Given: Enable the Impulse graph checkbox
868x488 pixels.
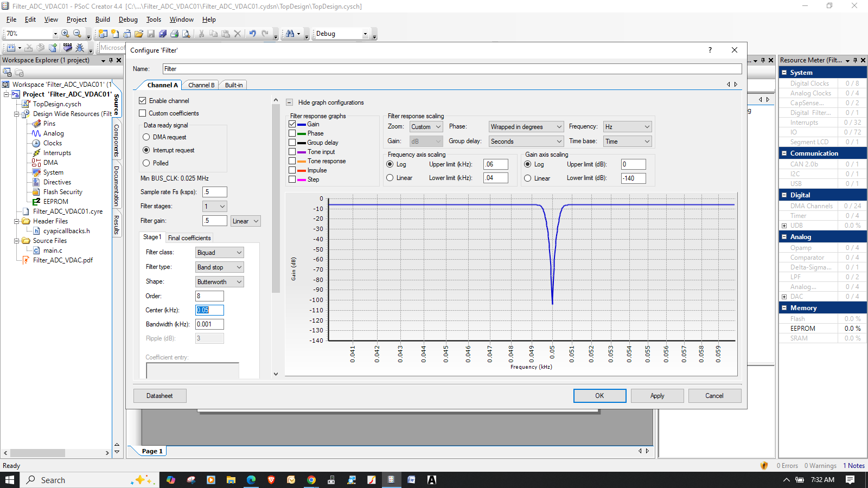Looking at the screenshot, I should [x=292, y=170].
